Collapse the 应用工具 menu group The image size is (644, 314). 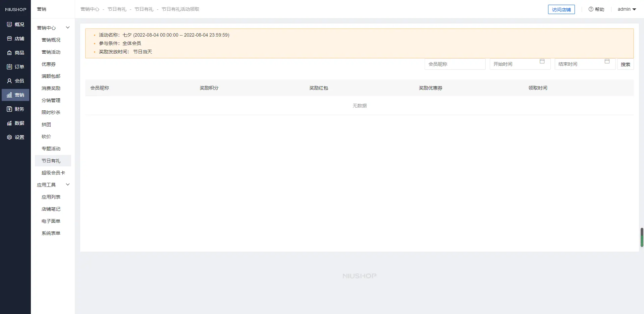[x=67, y=185]
